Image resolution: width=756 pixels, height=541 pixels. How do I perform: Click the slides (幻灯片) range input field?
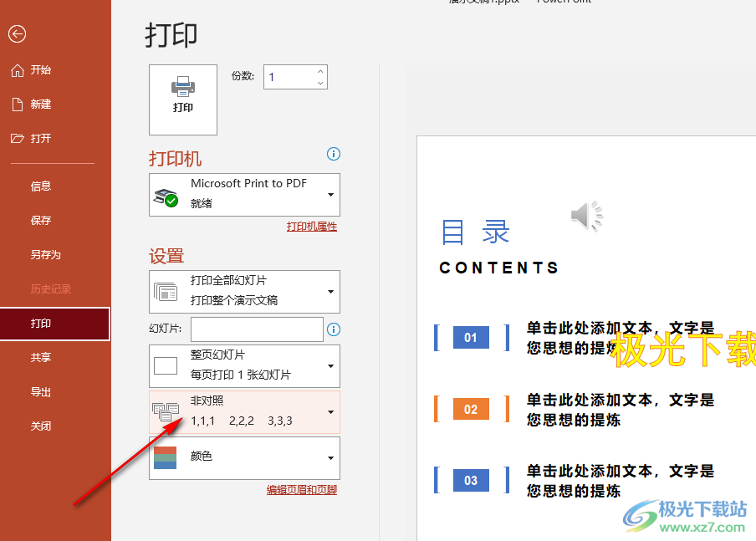[257, 329]
